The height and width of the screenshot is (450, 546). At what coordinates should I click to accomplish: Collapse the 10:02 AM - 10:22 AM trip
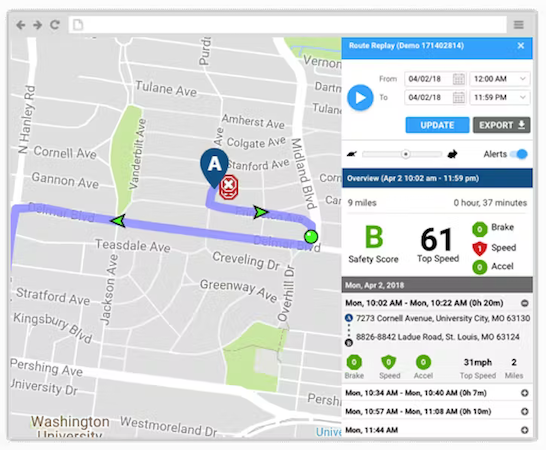pyautogui.click(x=524, y=303)
